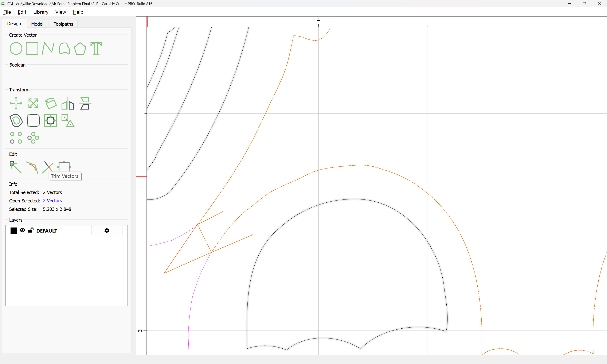Open the Linear Array tool
The height and width of the screenshot is (364, 607).
[16, 138]
